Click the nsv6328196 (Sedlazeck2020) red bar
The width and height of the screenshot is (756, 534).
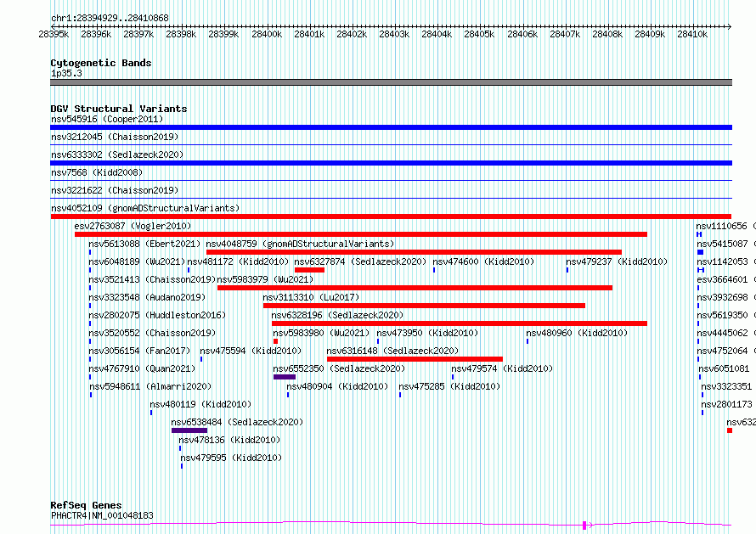point(459,323)
